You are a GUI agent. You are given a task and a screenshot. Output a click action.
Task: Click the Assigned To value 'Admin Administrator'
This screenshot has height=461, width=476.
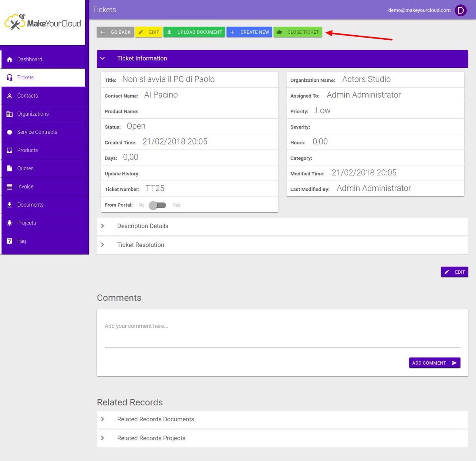(364, 95)
